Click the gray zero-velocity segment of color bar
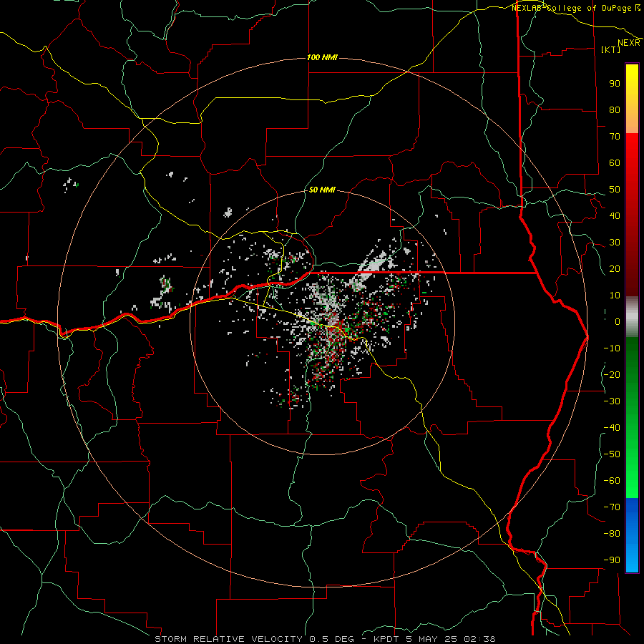Image resolution: width=644 pixels, height=644 pixels. click(632, 317)
